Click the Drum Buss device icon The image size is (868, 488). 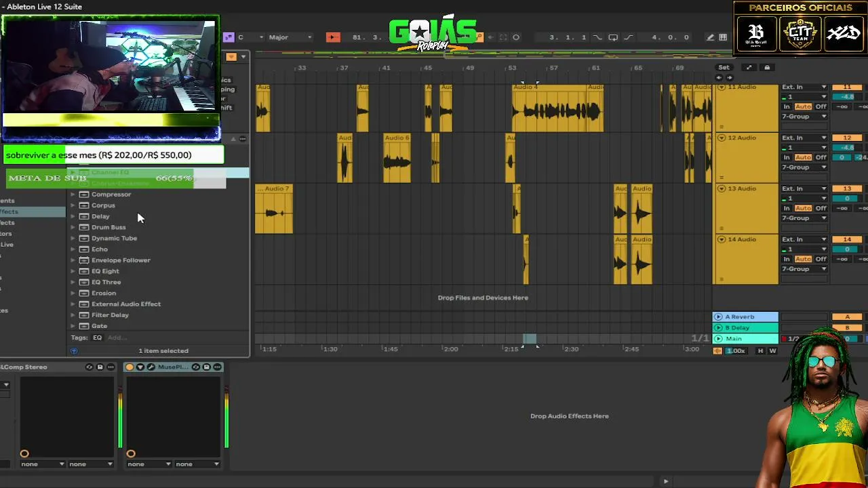point(84,227)
